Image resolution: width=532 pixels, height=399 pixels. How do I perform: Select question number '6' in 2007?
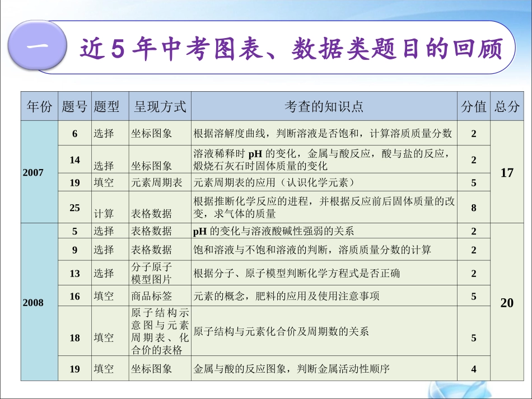pyautogui.click(x=74, y=133)
